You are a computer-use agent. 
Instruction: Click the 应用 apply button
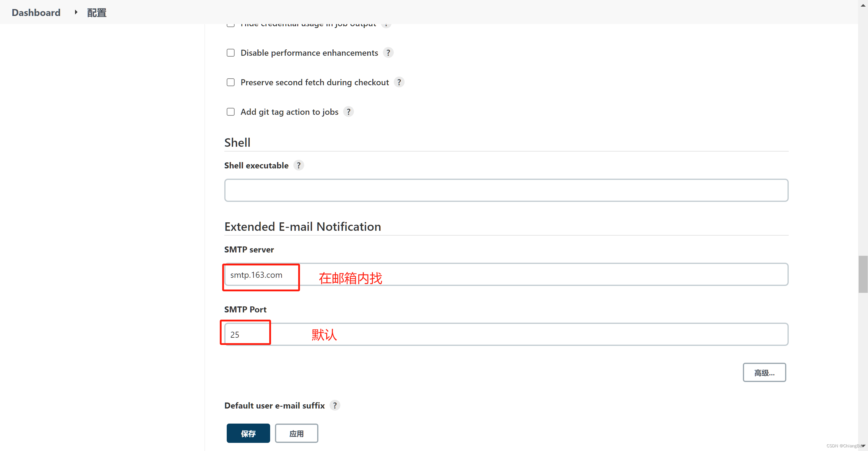[x=297, y=433]
